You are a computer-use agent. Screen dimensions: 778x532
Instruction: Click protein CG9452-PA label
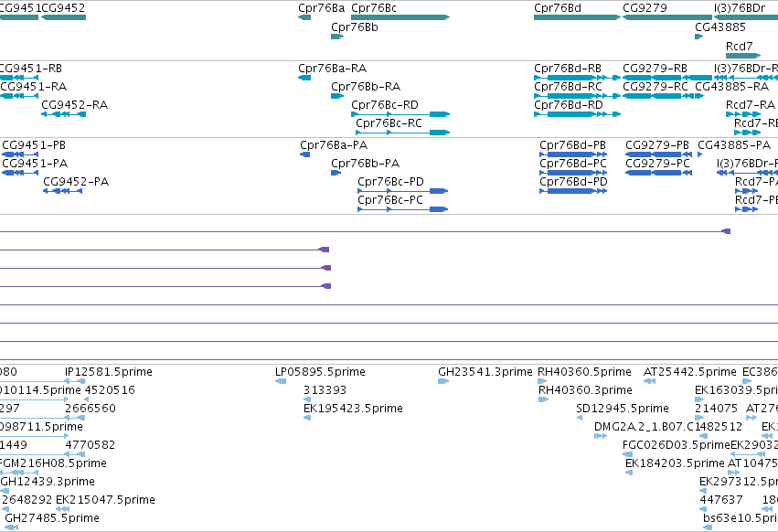(x=75, y=182)
